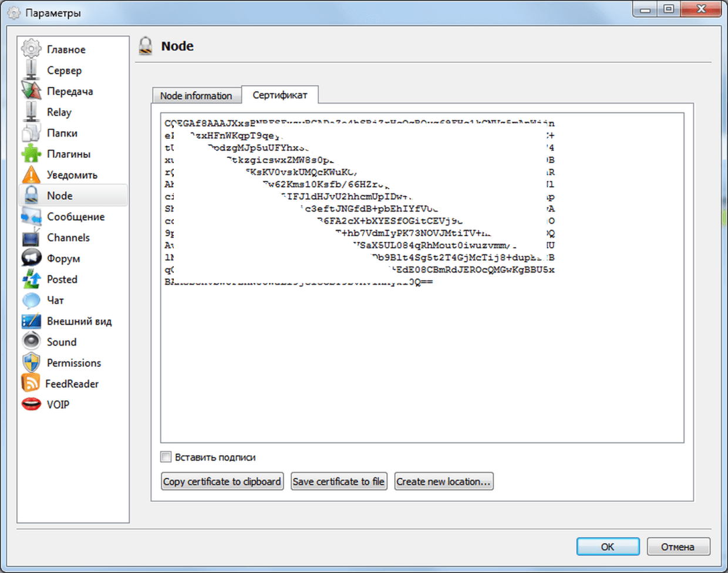Click the Relay sidebar icon

point(32,112)
